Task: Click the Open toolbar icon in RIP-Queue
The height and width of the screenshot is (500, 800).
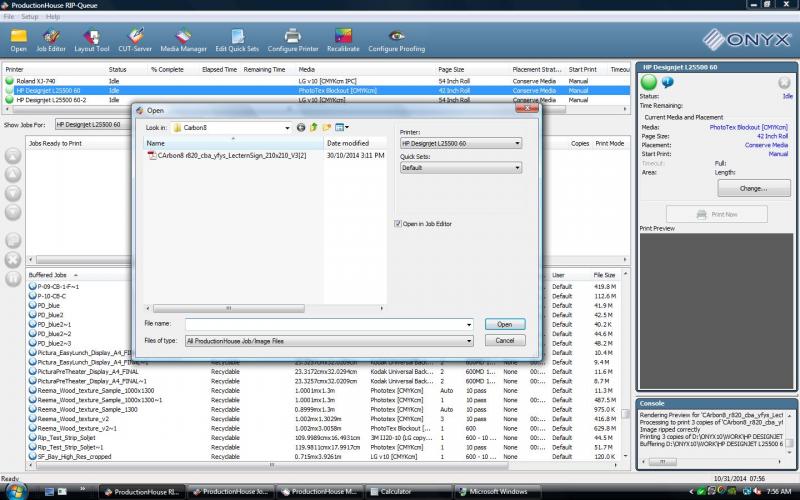Action: coord(19,40)
